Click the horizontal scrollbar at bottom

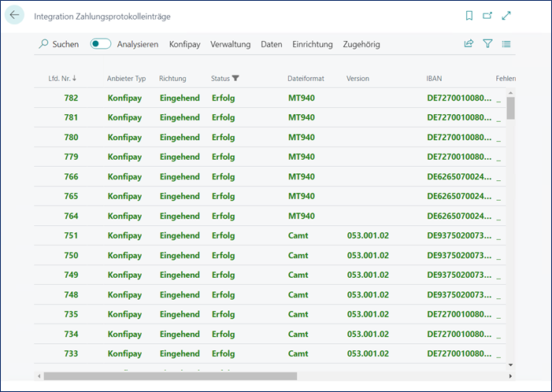tap(169, 376)
